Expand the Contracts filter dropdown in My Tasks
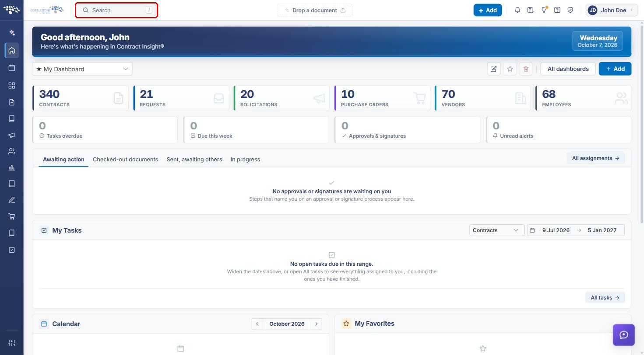The width and height of the screenshot is (644, 355). (497, 230)
